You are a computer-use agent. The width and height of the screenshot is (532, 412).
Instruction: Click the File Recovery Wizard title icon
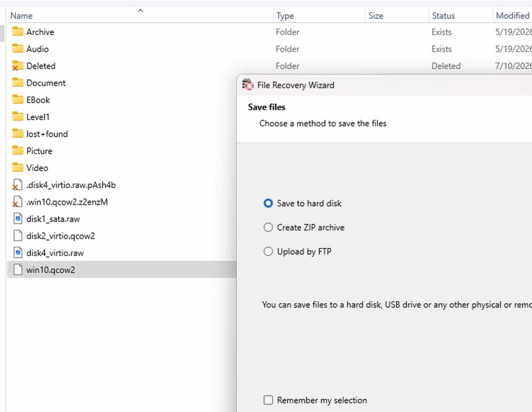coord(248,85)
